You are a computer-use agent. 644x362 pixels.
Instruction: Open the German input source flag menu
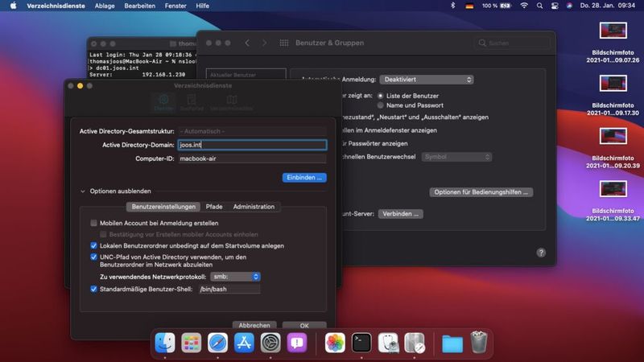[469, 6]
